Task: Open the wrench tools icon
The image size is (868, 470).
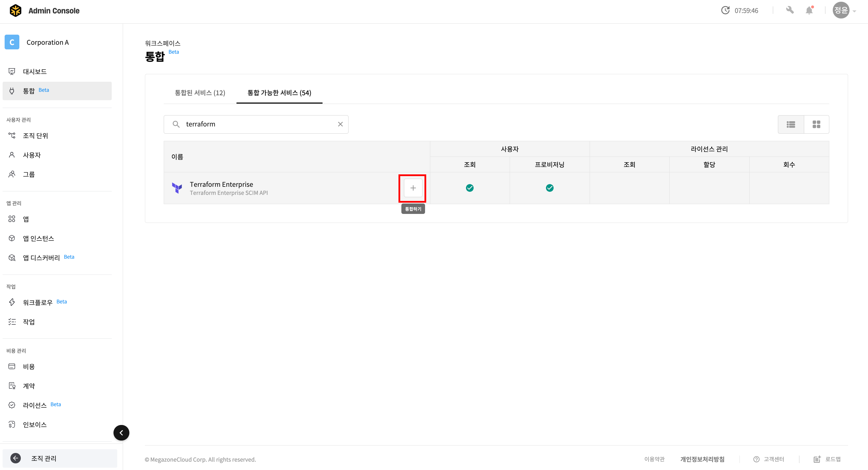Action: coord(789,10)
